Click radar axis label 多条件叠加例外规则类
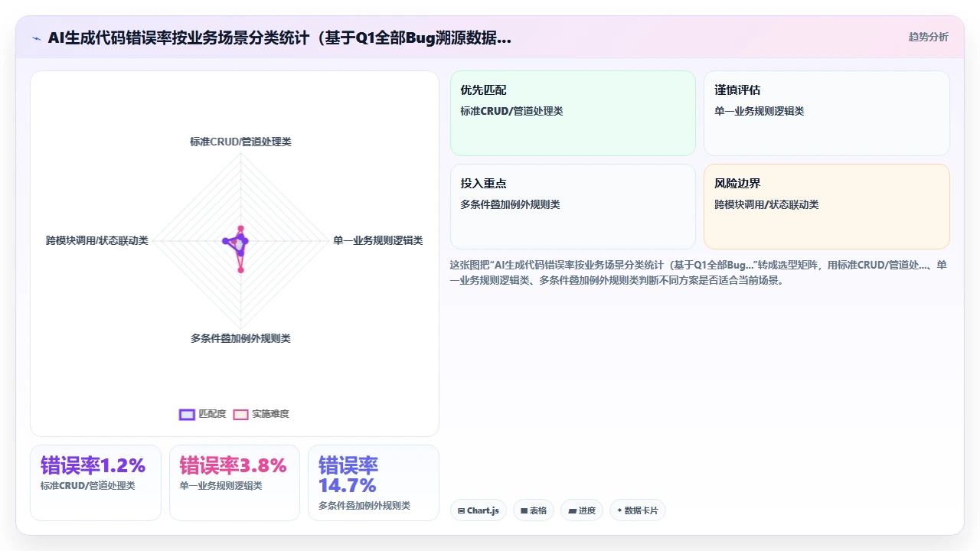 (x=240, y=338)
